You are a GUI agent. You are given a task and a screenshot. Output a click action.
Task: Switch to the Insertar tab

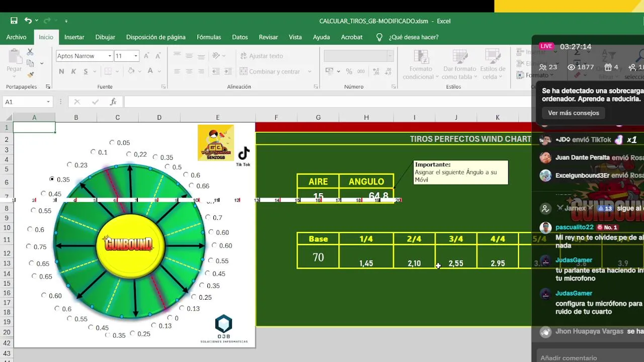click(x=74, y=37)
